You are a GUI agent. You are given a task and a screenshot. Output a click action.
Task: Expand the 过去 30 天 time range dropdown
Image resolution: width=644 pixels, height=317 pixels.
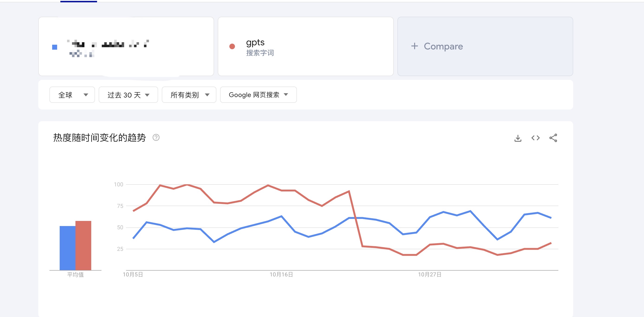128,95
